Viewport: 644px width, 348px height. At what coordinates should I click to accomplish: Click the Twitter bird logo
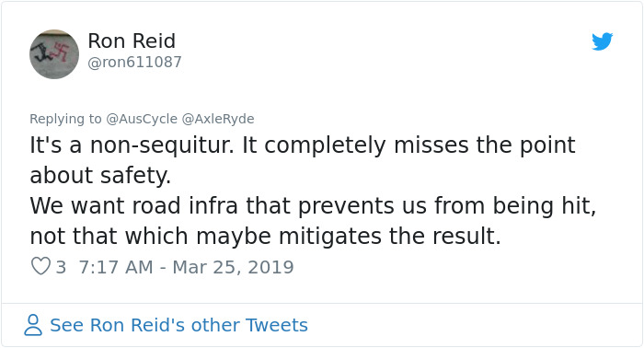[602, 41]
